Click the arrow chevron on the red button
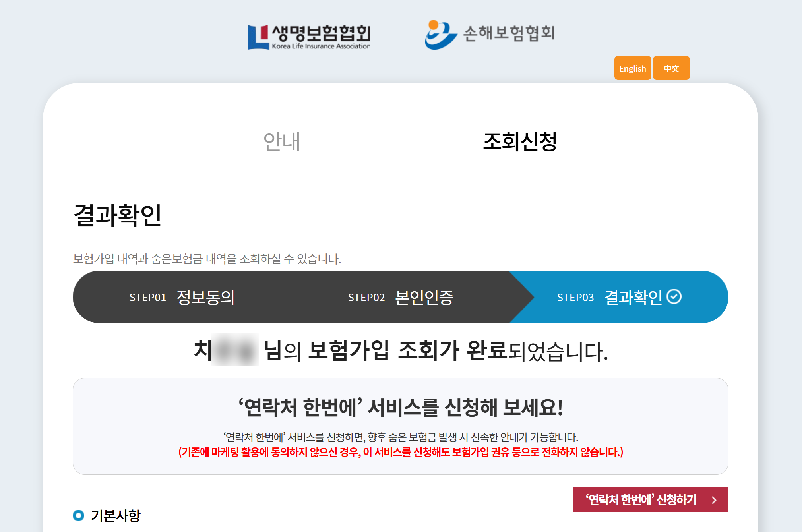This screenshot has width=802, height=532. pos(714,500)
